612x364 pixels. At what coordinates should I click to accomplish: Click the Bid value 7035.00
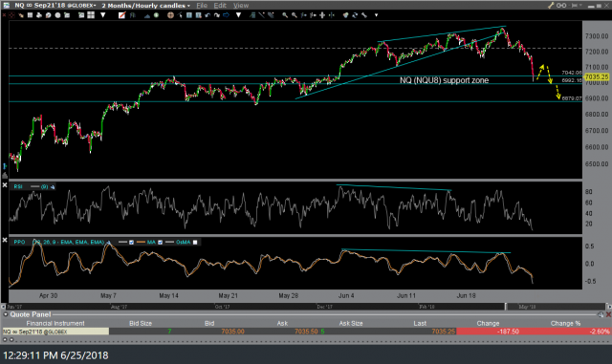tap(232, 332)
